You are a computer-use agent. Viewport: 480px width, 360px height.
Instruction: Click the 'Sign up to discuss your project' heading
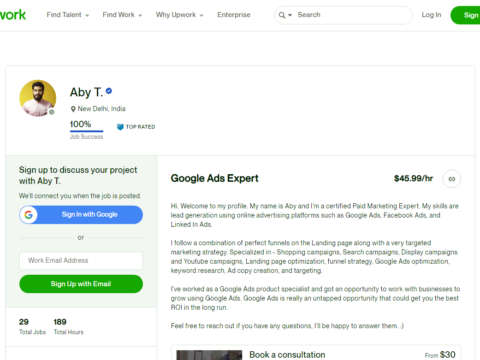tap(78, 175)
